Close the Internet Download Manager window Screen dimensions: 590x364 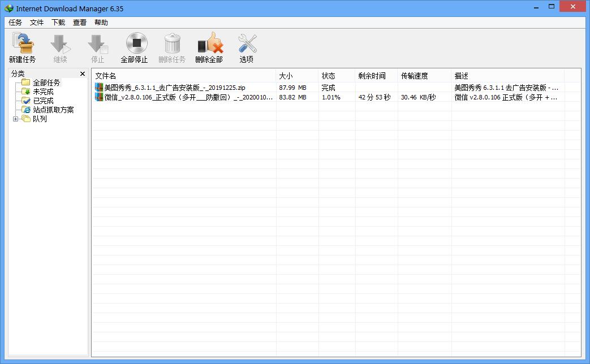coord(572,6)
